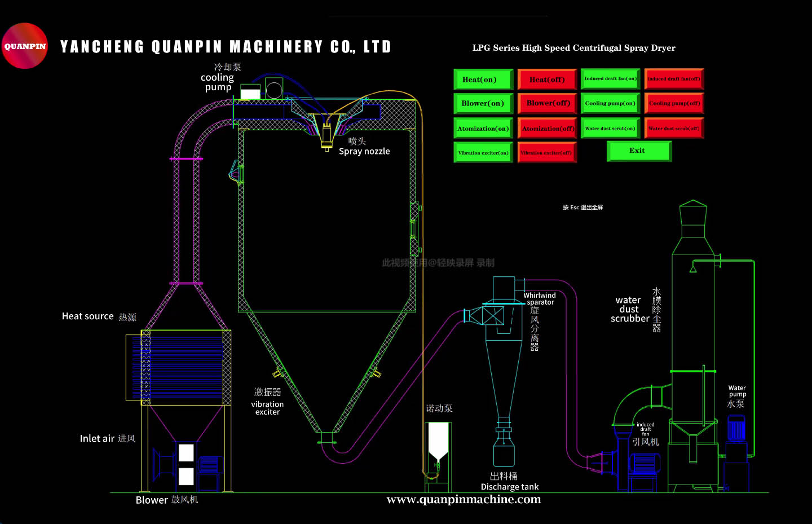Click the '诺动泵' label above hopper
This screenshot has height=524, width=812.
coord(439,408)
